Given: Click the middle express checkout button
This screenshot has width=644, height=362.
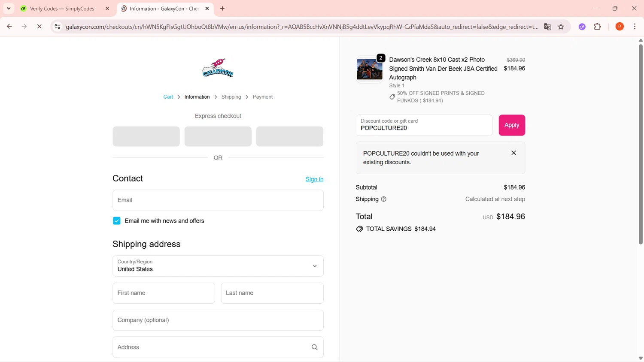Looking at the screenshot, I should coord(218,136).
